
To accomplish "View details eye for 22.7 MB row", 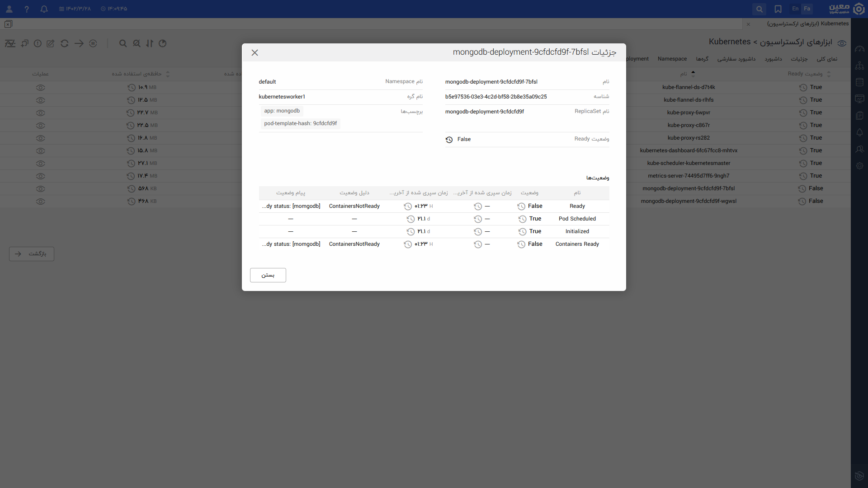I will point(41,113).
